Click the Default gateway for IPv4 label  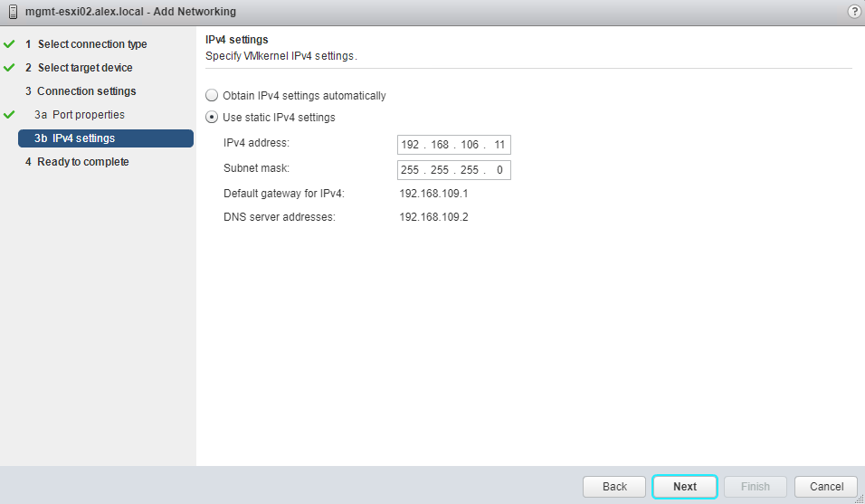click(283, 194)
